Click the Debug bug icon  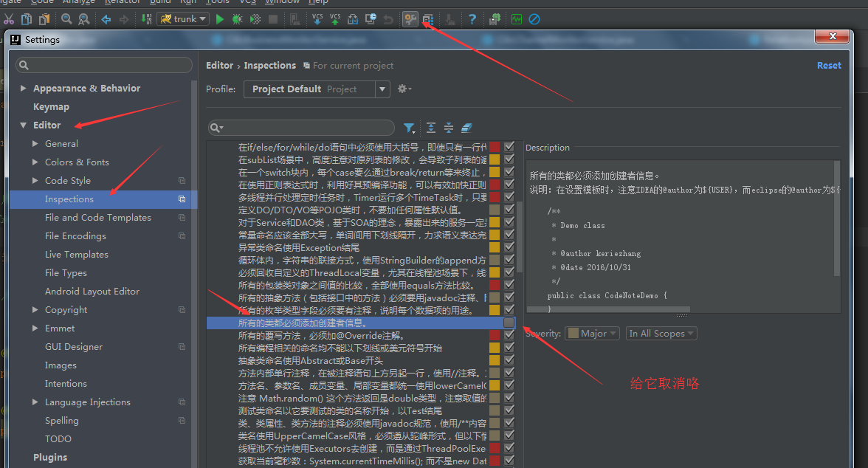237,19
